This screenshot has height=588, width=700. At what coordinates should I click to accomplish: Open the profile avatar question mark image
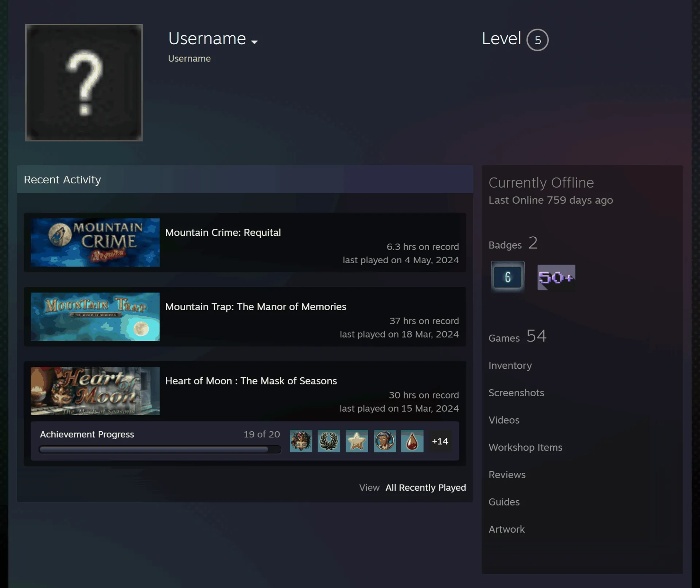click(x=84, y=82)
